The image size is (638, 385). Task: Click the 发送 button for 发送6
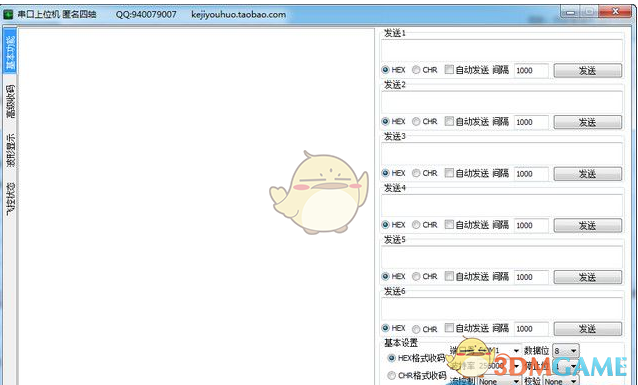588,329
